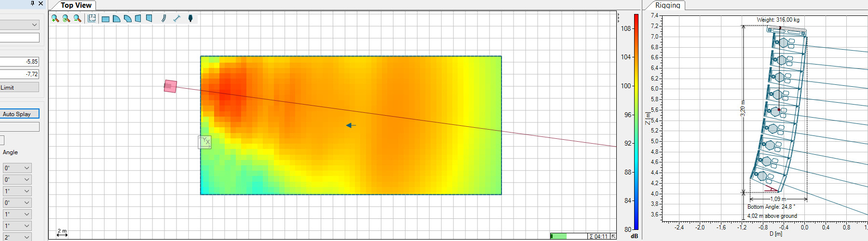Click the floor plan layout icon

(x=92, y=18)
